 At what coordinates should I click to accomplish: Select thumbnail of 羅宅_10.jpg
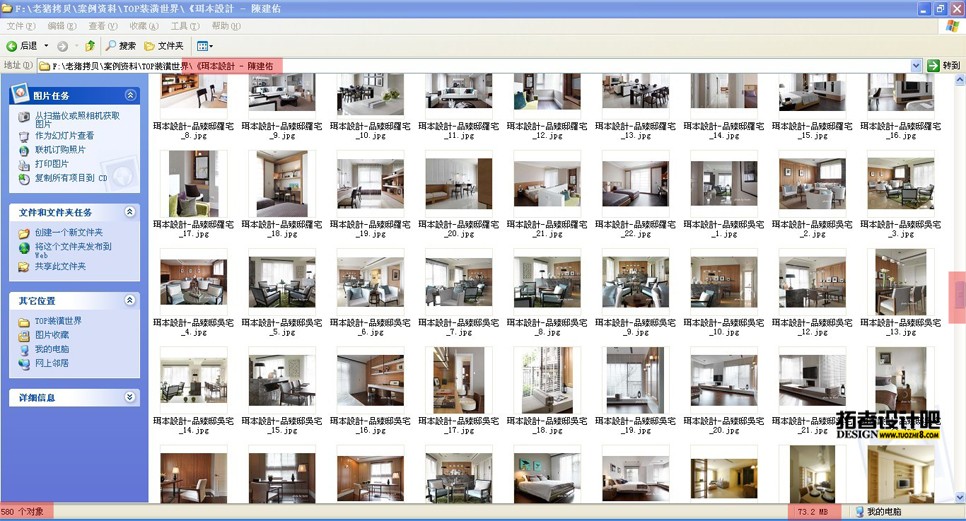pyautogui.click(x=370, y=93)
